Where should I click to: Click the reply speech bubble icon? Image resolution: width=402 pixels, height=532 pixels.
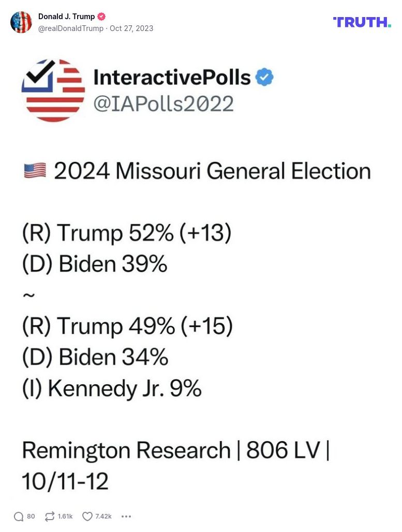(19, 516)
